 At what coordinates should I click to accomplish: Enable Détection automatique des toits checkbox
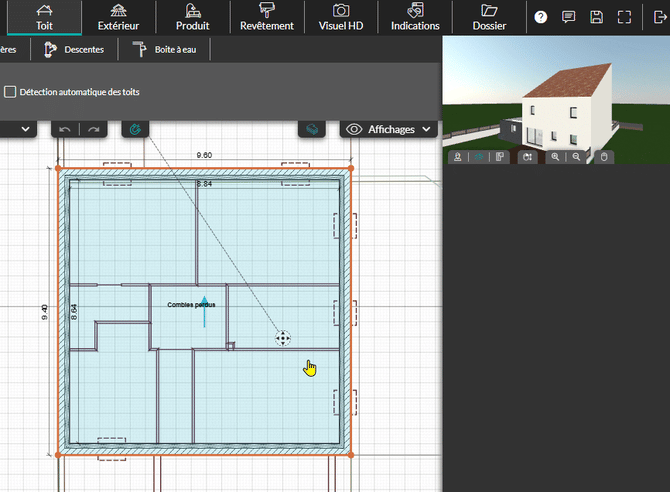pyautogui.click(x=10, y=92)
